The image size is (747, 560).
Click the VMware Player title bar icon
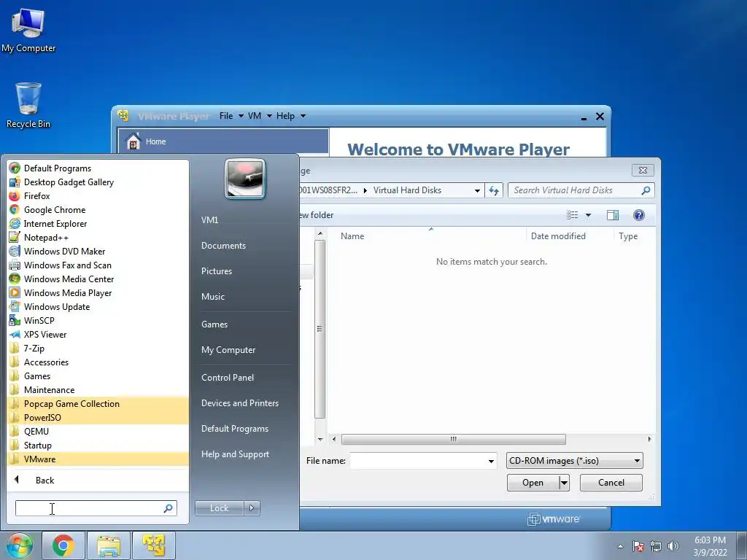(123, 115)
